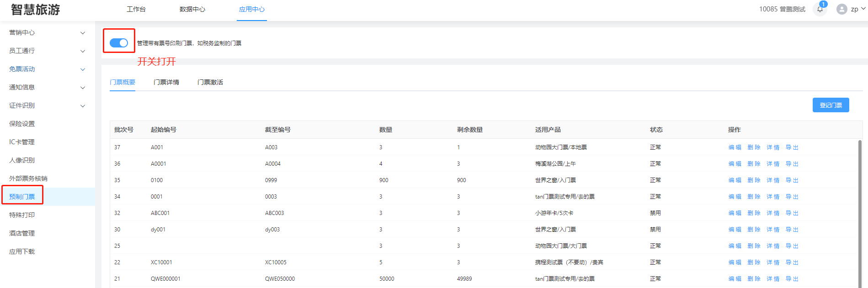This screenshot has width=868, height=288.
Task: Switch to the 门票详情 tab
Action: tap(166, 82)
